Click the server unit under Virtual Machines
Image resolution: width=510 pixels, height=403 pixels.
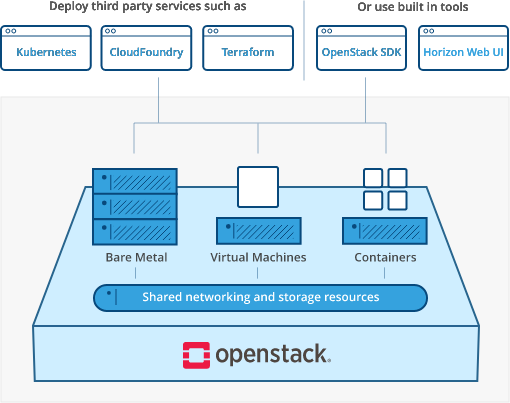pos(259,231)
